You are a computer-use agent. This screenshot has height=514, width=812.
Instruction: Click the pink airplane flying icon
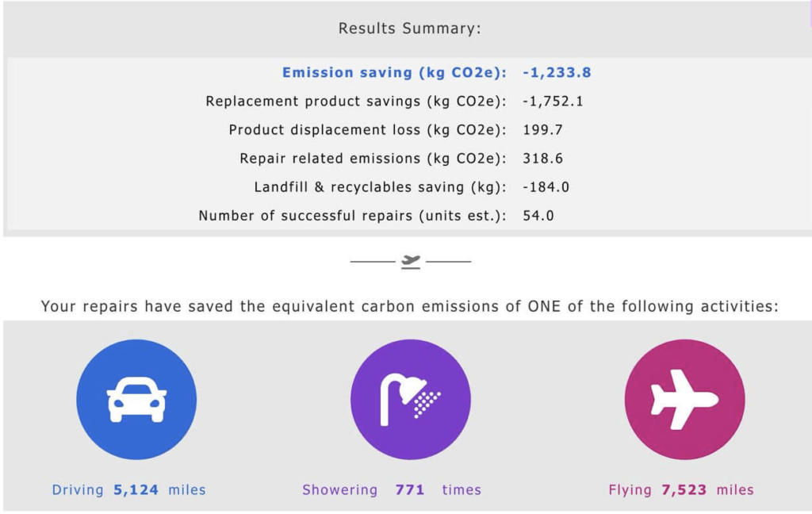[684, 400]
